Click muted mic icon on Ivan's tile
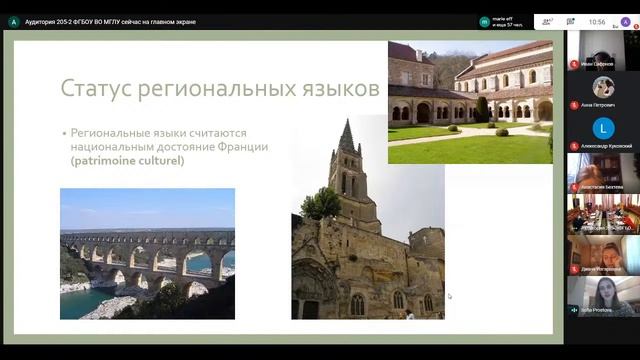Image resolution: width=640 pixels, height=360 pixels. coord(574,64)
